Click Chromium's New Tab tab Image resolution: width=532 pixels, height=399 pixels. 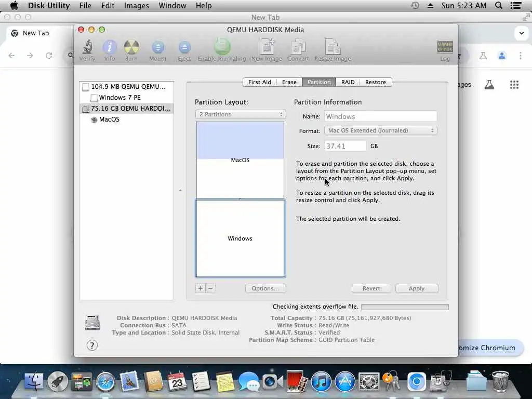pyautogui.click(x=36, y=33)
